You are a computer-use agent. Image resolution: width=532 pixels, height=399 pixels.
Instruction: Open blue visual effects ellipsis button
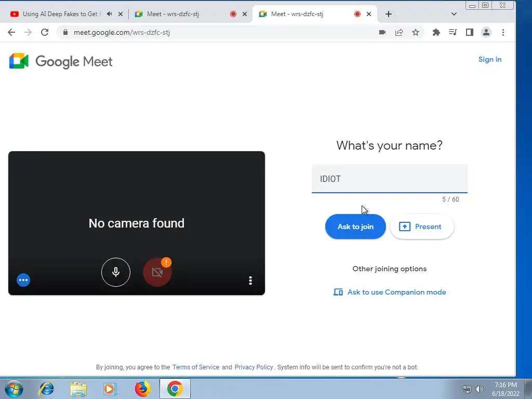point(23,280)
